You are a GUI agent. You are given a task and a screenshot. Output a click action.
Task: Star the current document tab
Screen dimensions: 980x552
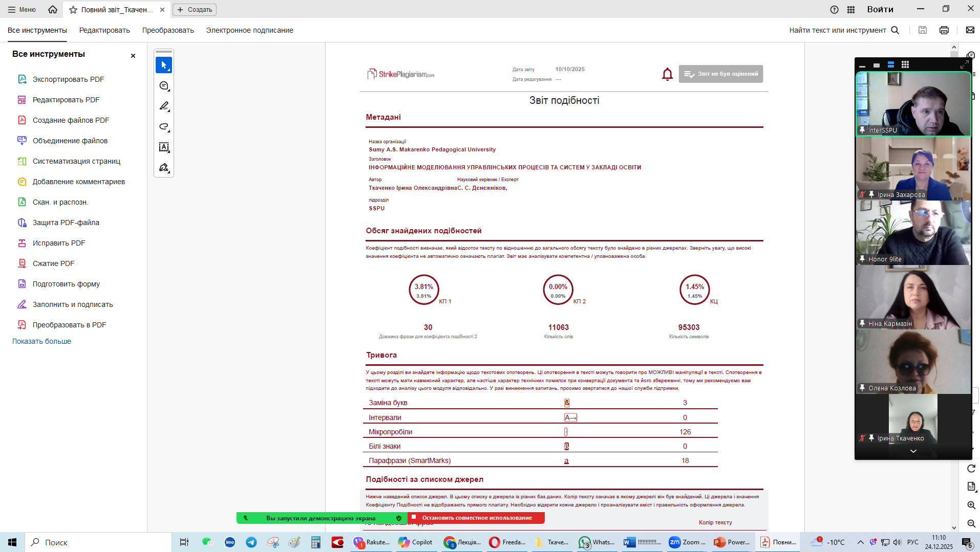click(x=73, y=10)
